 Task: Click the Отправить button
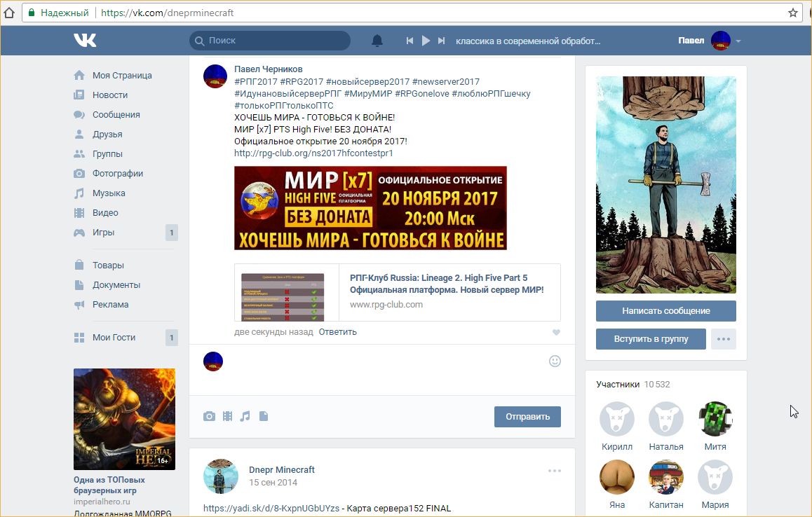(528, 417)
